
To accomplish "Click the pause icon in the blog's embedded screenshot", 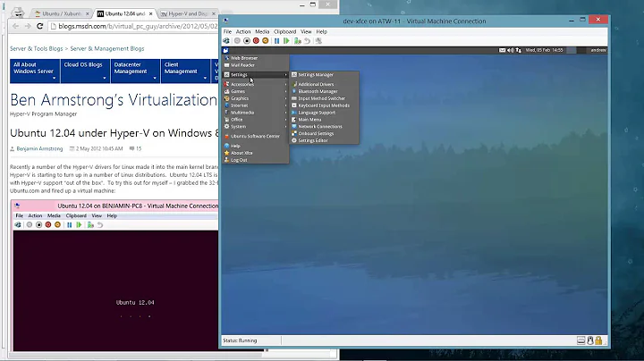I will click(70, 225).
